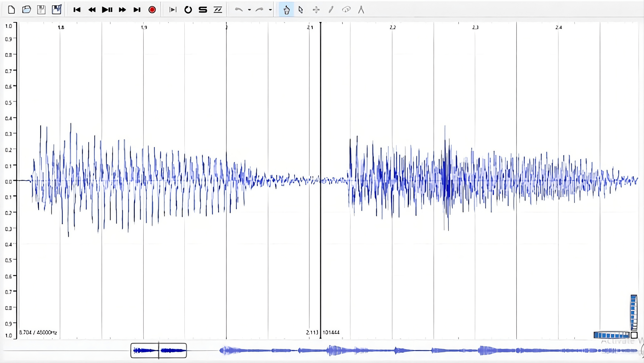
Task: Click the 48000Hz sample rate text
Action: point(47,332)
